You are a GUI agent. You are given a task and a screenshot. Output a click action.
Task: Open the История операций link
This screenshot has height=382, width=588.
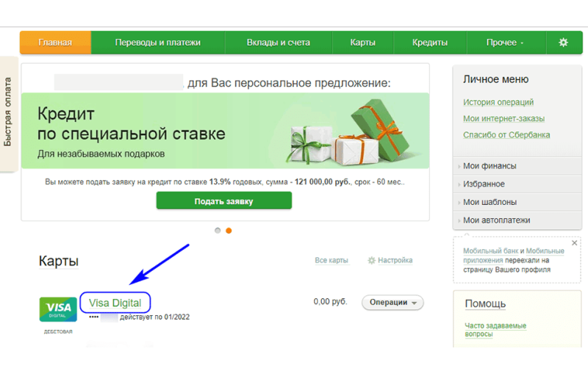pos(498,103)
